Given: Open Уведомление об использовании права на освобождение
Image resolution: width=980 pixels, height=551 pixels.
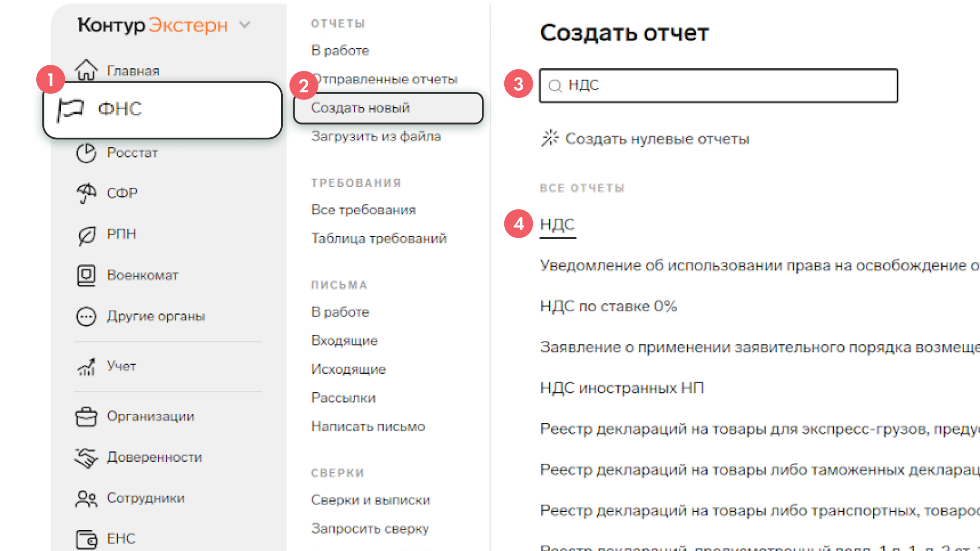Looking at the screenshot, I should pyautogui.click(x=759, y=265).
